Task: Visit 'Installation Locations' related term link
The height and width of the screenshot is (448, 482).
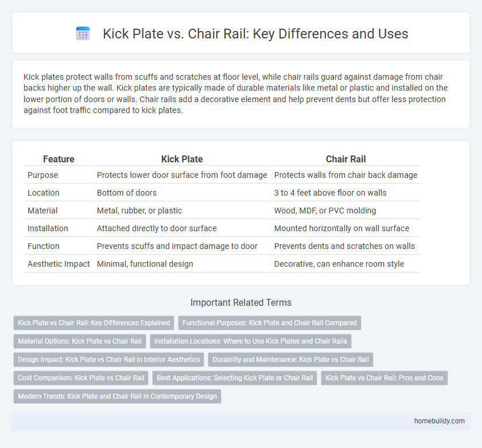Action: pos(251,341)
